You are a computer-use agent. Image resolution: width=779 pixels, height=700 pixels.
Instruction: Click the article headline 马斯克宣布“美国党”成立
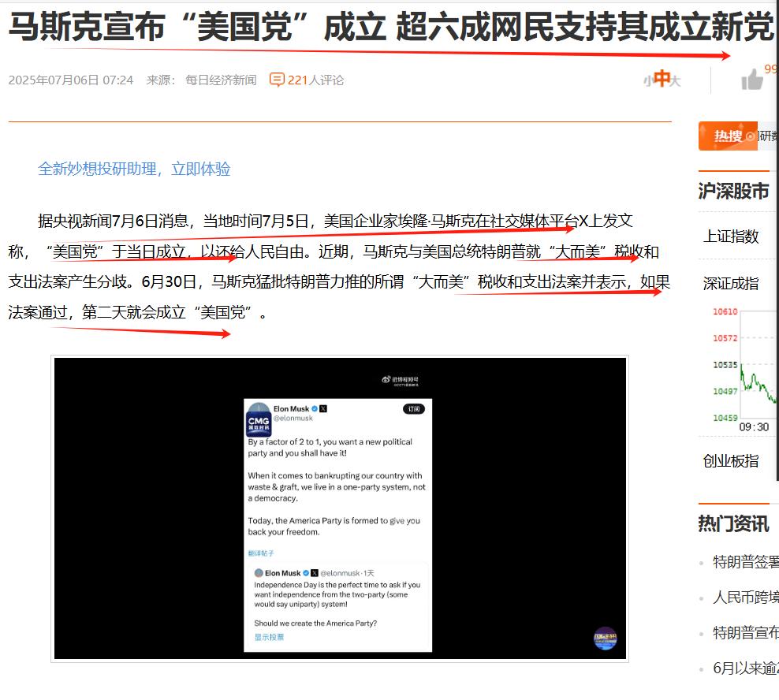tap(197, 27)
